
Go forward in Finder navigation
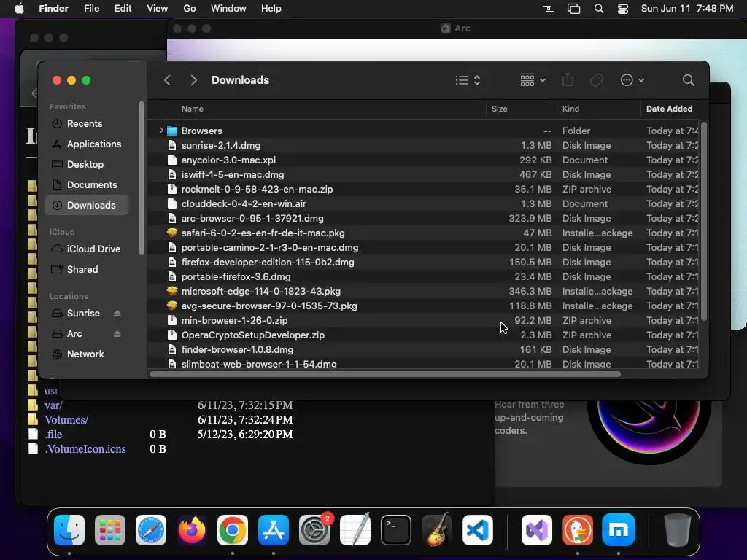(193, 80)
